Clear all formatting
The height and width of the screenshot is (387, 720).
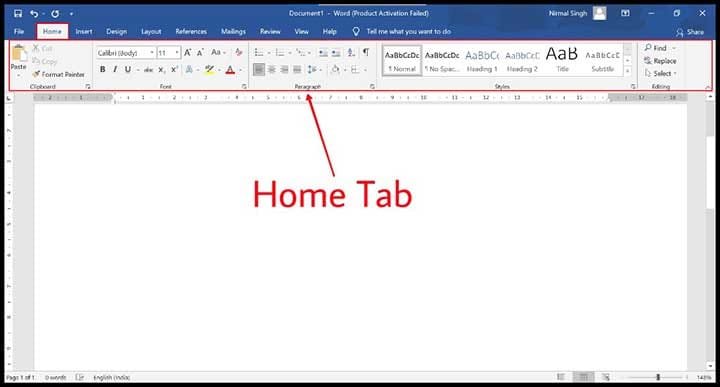pyautogui.click(x=239, y=52)
